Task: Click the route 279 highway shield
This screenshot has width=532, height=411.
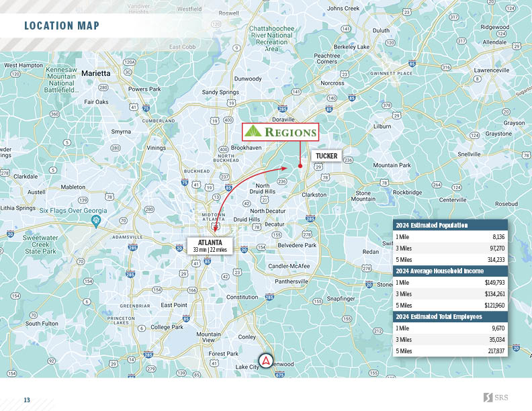Action: pos(151,369)
